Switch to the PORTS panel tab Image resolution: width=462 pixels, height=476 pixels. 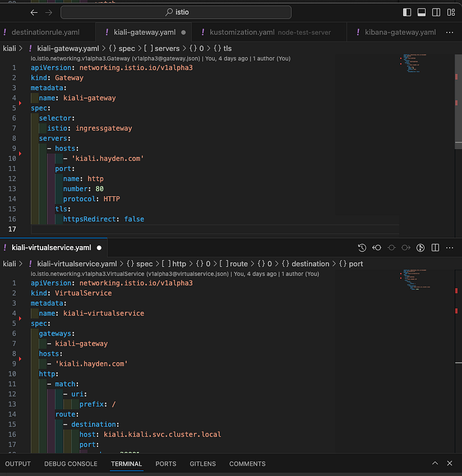pyautogui.click(x=166, y=464)
